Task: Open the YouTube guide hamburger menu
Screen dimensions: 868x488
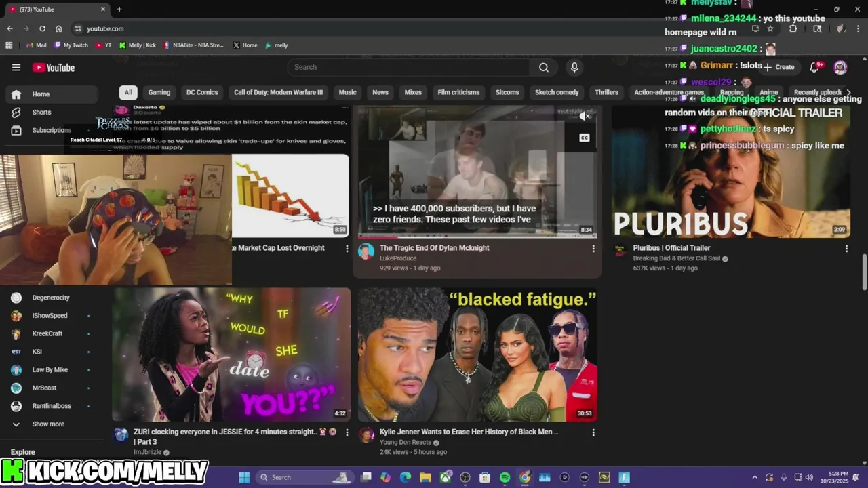Action: click(x=16, y=67)
